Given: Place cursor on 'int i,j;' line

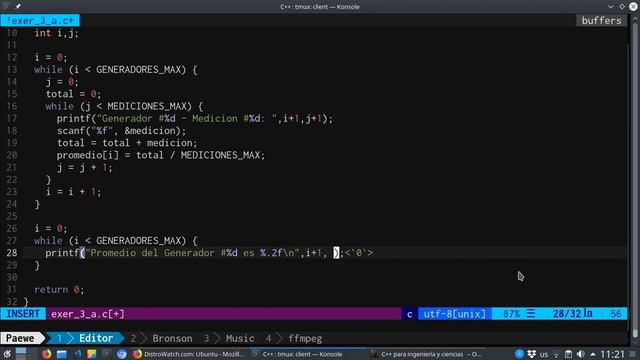Looking at the screenshot, I should [56, 33].
